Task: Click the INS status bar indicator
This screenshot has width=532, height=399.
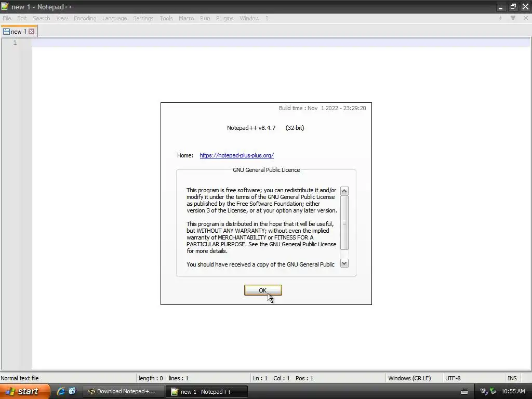Action: pyautogui.click(x=512, y=378)
